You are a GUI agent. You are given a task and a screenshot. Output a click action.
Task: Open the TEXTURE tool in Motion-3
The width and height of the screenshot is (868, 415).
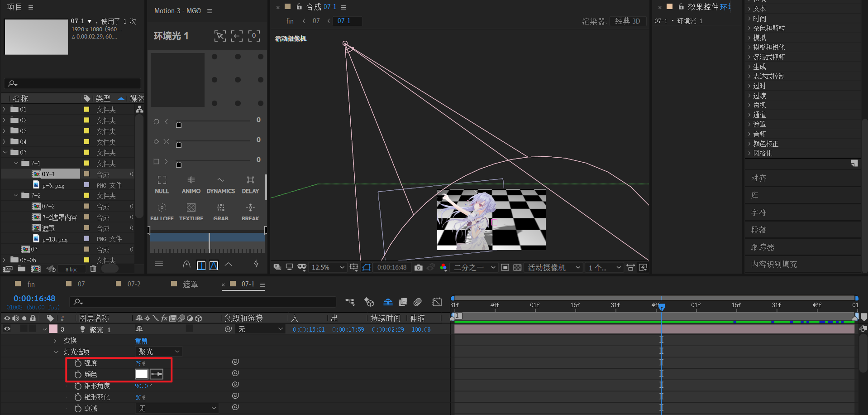click(x=191, y=212)
